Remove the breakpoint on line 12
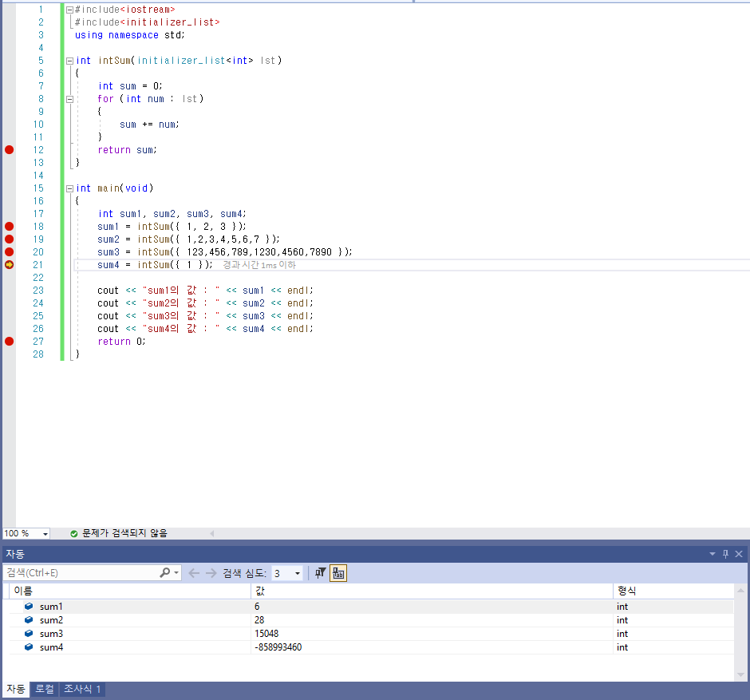 [9, 150]
